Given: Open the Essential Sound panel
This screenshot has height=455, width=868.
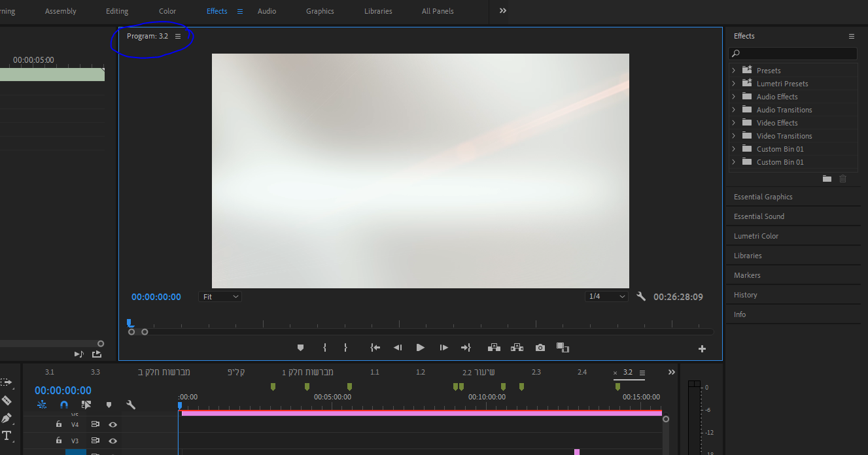Looking at the screenshot, I should click(759, 216).
